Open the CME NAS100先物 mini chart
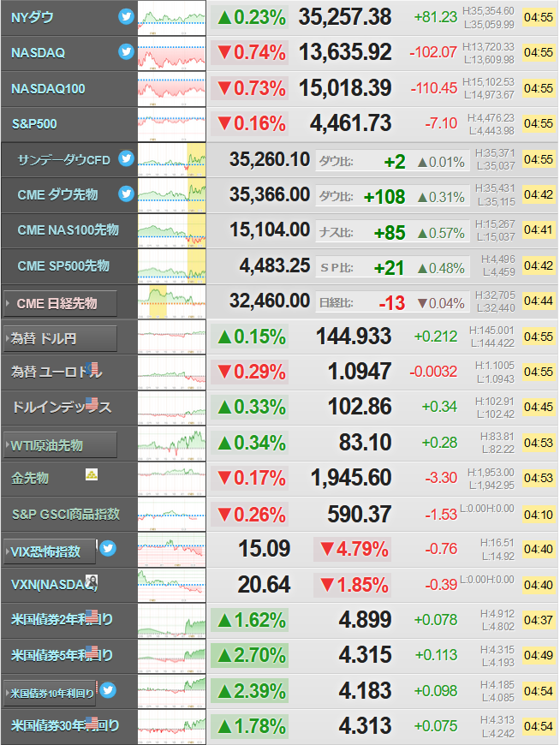This screenshot has height=745, width=560. click(x=172, y=230)
